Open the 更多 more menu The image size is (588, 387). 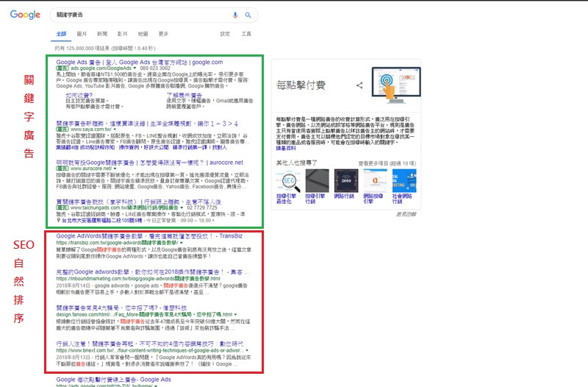click(163, 34)
